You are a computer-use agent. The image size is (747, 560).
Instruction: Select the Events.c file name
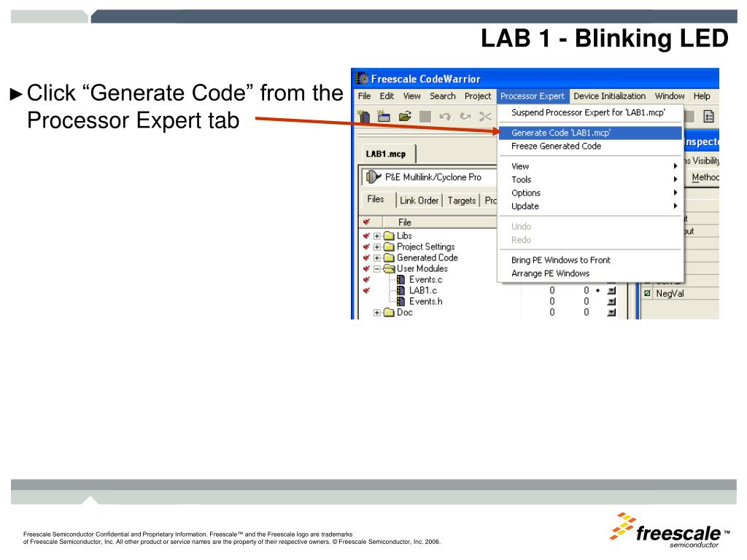pyautogui.click(x=425, y=279)
